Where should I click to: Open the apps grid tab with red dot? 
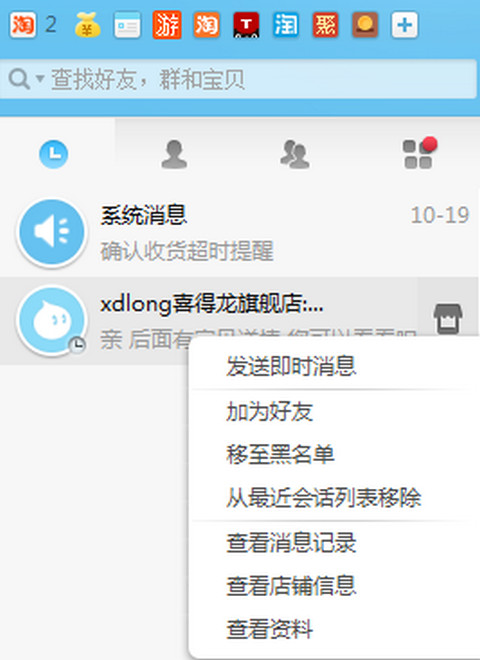click(419, 153)
